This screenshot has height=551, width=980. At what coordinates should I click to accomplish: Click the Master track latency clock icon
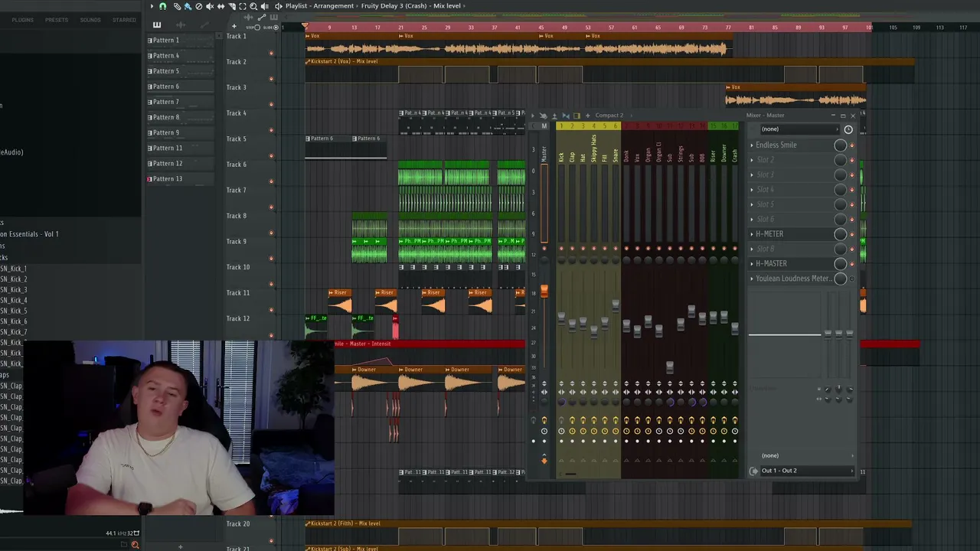tap(544, 431)
